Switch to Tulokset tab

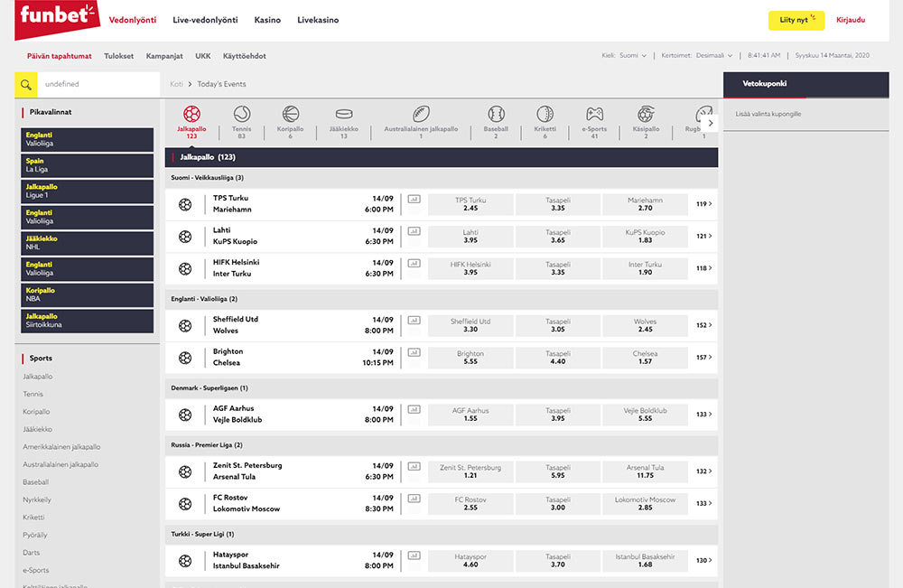[x=118, y=56]
